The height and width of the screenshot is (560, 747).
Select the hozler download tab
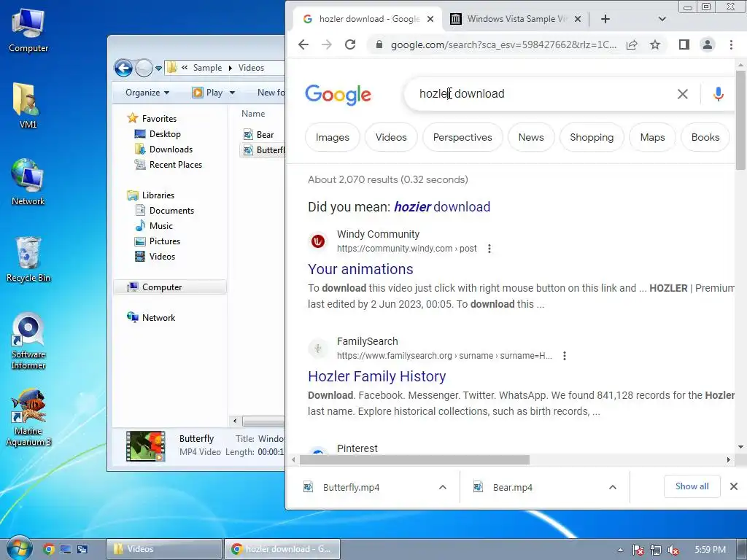click(x=369, y=19)
